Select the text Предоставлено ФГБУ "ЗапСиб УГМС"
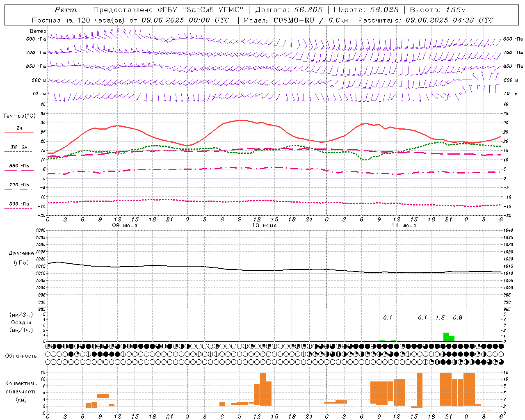This screenshot has width=525, height=420. coord(169,10)
